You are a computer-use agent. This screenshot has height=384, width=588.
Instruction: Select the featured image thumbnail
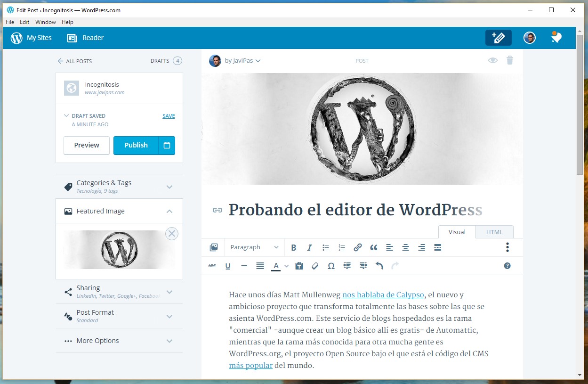tap(119, 250)
